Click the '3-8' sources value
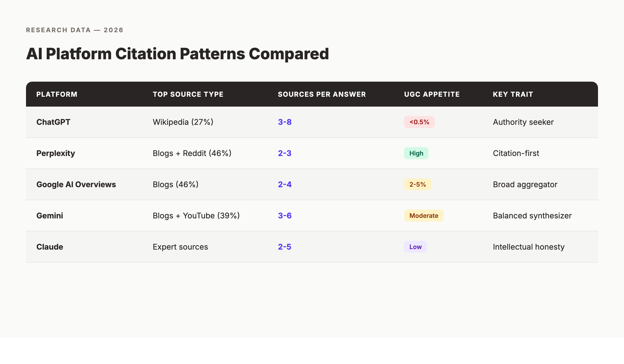Screen dimensions: 624x364 click(285, 122)
